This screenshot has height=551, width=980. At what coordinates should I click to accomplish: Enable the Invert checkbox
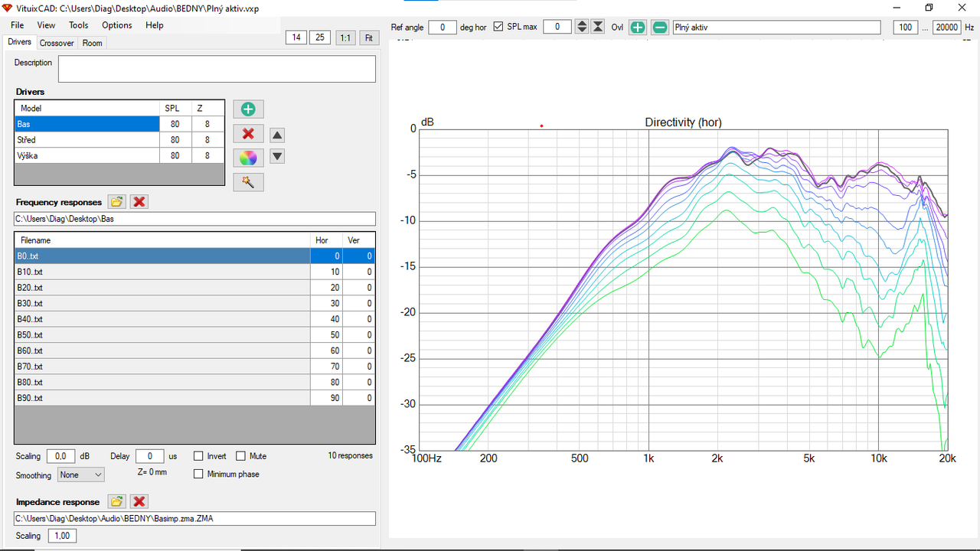[199, 456]
